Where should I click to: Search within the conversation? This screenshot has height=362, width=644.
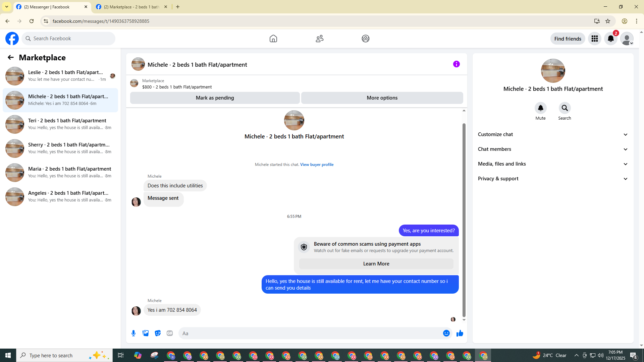(565, 108)
